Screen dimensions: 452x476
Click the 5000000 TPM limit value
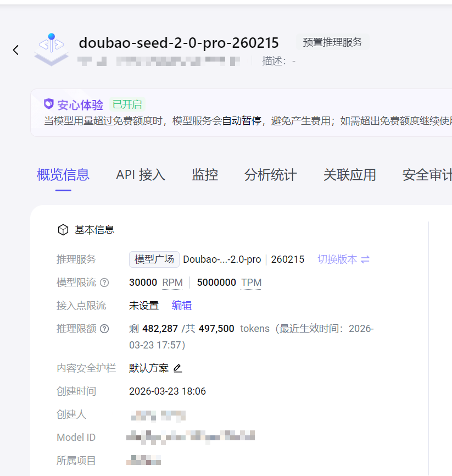pyautogui.click(x=216, y=283)
